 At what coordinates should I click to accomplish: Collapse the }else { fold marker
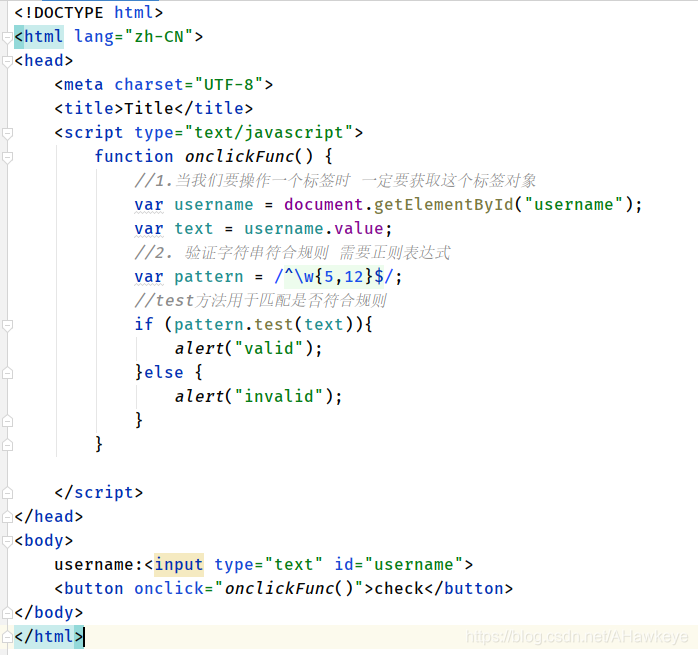[x=7, y=373]
